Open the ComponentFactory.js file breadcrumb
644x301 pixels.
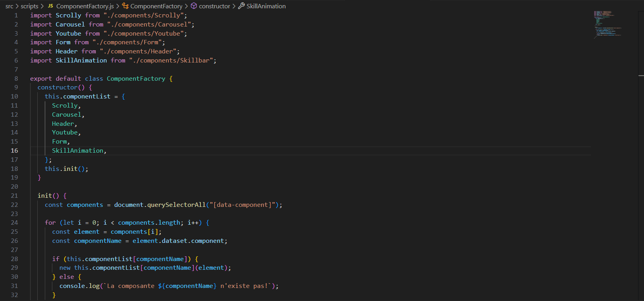pos(85,6)
